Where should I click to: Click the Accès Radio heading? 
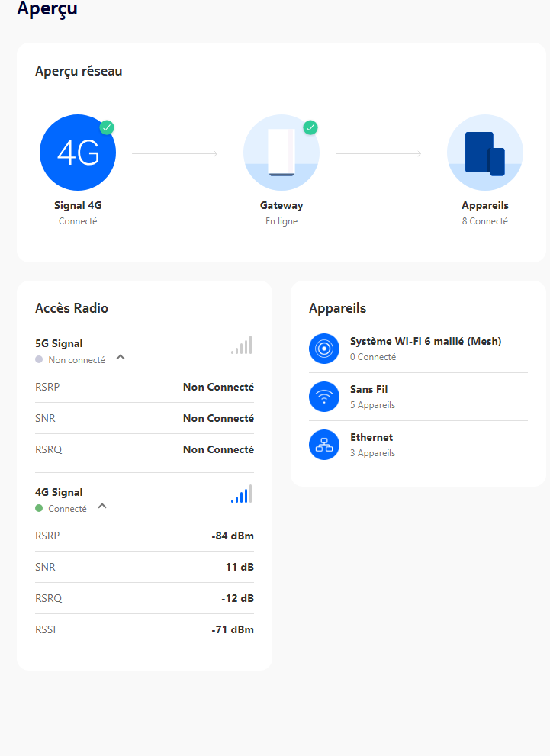72,308
